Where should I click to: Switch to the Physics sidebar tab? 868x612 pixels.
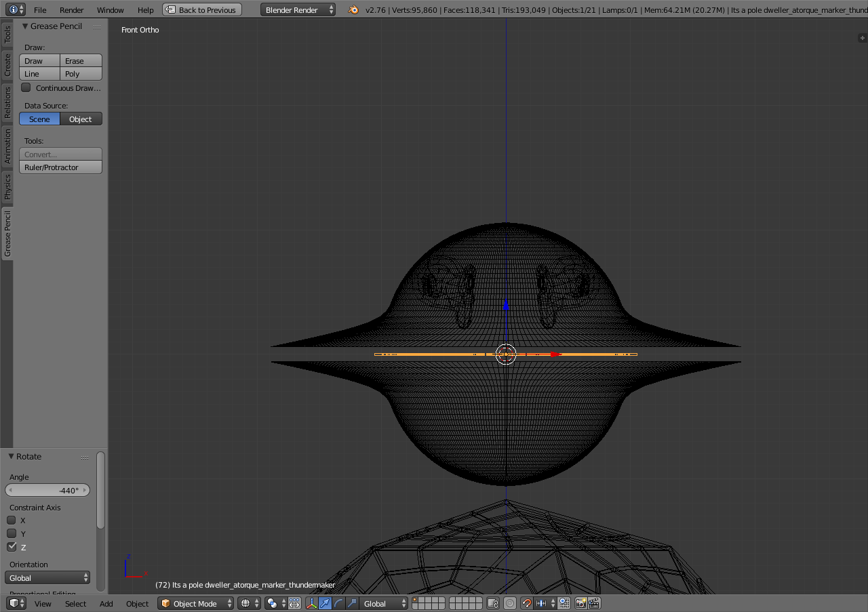7,186
